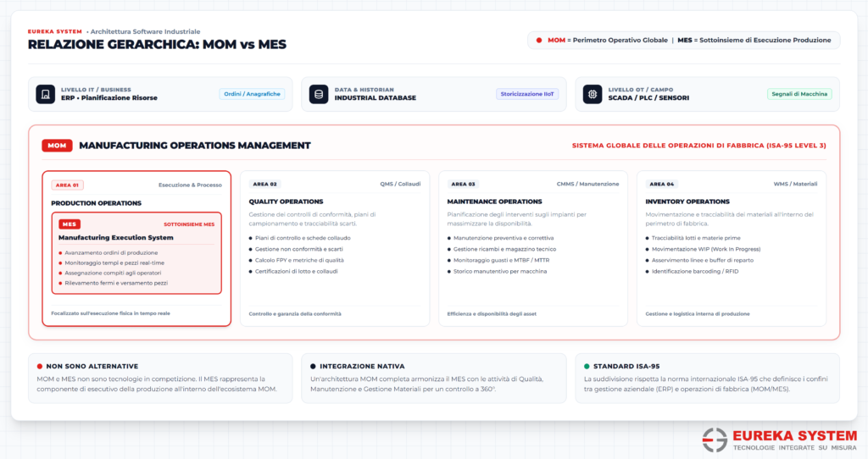
Task: Click the SCADA / PLC chip icon
Action: point(593,94)
